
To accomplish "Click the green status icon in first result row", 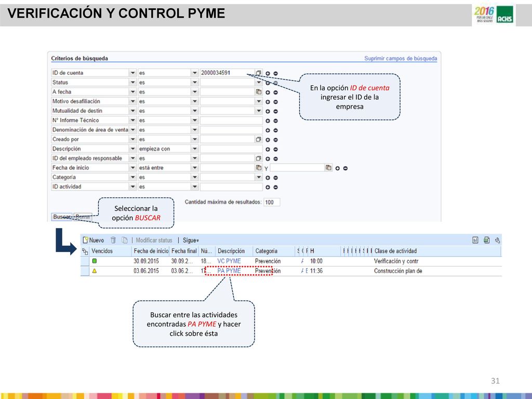I will point(95,261).
